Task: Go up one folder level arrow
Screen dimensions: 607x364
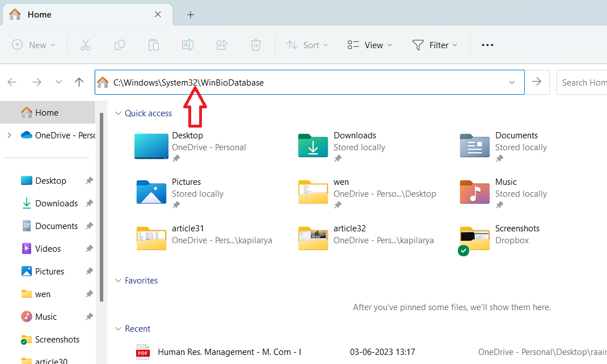Action: coord(79,82)
